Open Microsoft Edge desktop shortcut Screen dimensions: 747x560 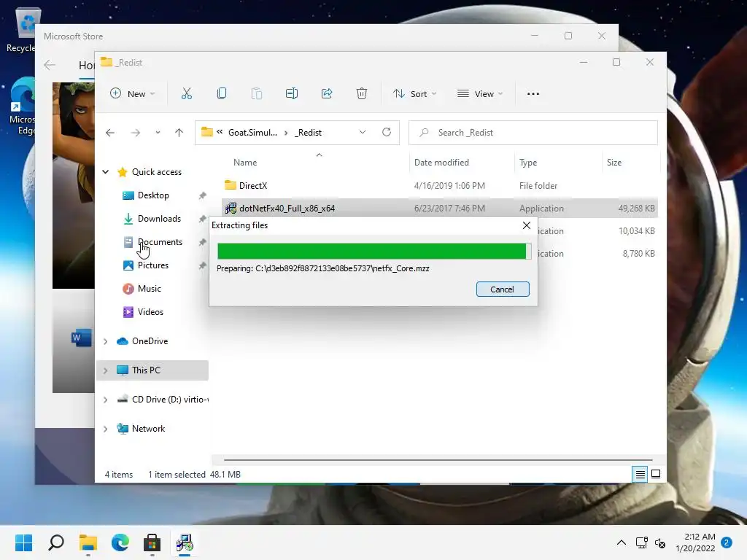coord(23,106)
